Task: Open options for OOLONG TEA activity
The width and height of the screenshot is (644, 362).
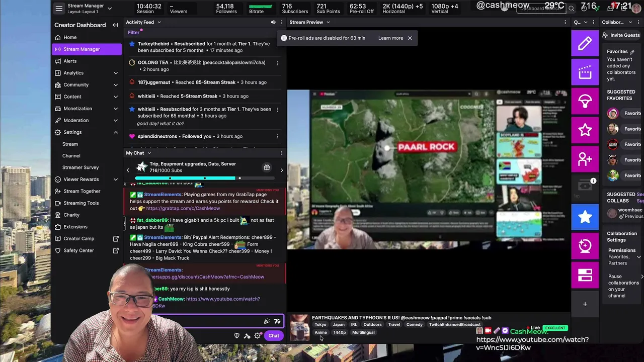Action: pyautogui.click(x=277, y=63)
